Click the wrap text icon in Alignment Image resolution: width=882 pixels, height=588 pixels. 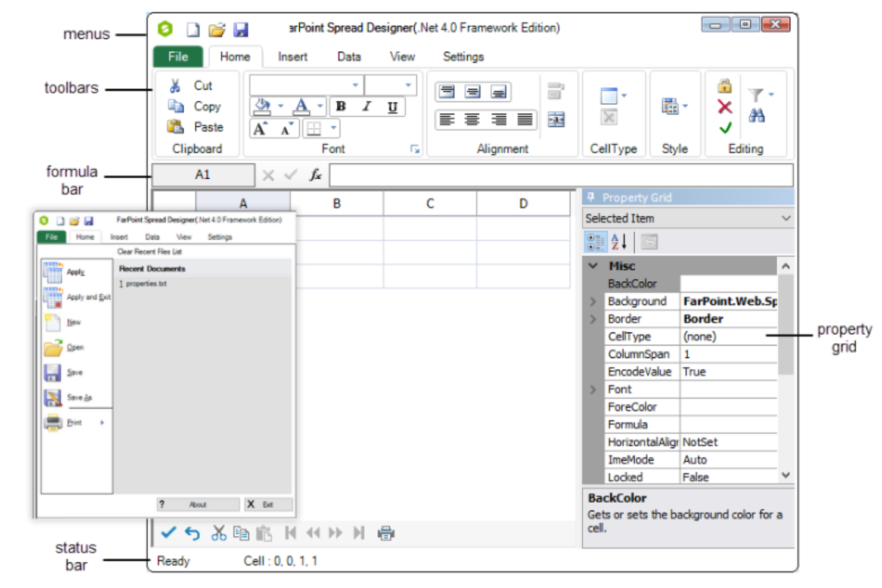pos(555,91)
